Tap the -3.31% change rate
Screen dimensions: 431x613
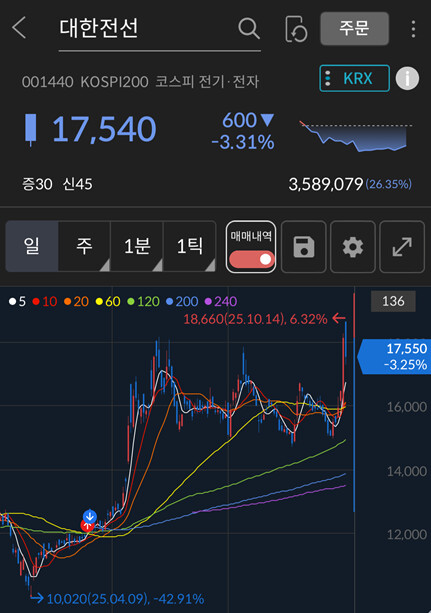[243, 142]
